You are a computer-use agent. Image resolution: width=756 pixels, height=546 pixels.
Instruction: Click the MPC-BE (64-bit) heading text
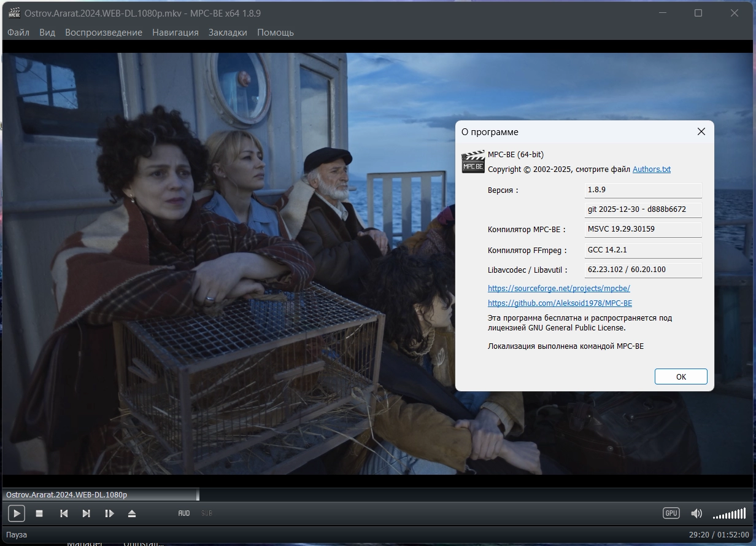(x=515, y=154)
